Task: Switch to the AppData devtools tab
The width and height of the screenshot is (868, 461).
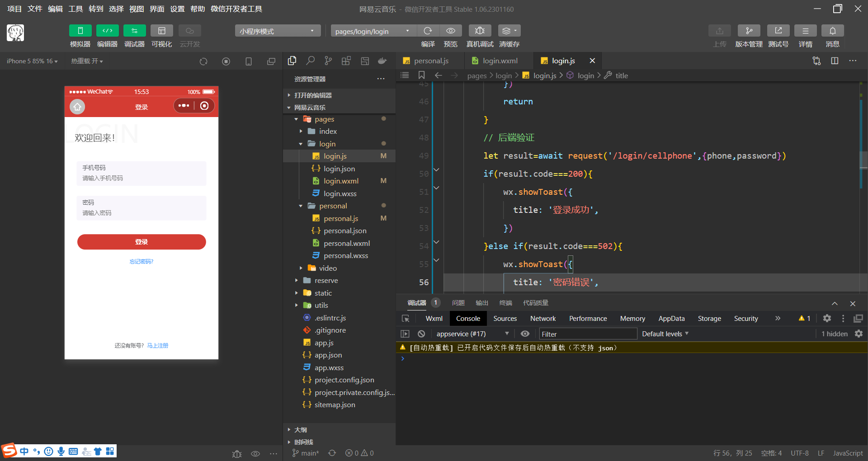Action: 671,319
